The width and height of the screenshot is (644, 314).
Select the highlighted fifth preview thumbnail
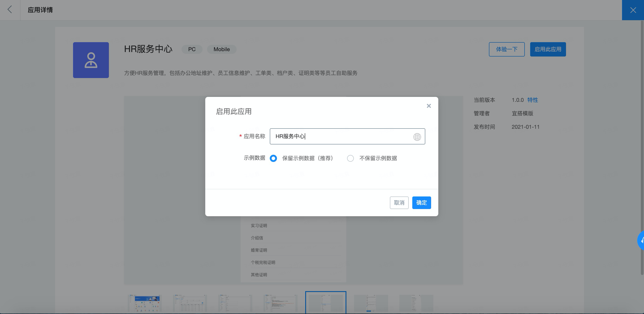click(326, 303)
